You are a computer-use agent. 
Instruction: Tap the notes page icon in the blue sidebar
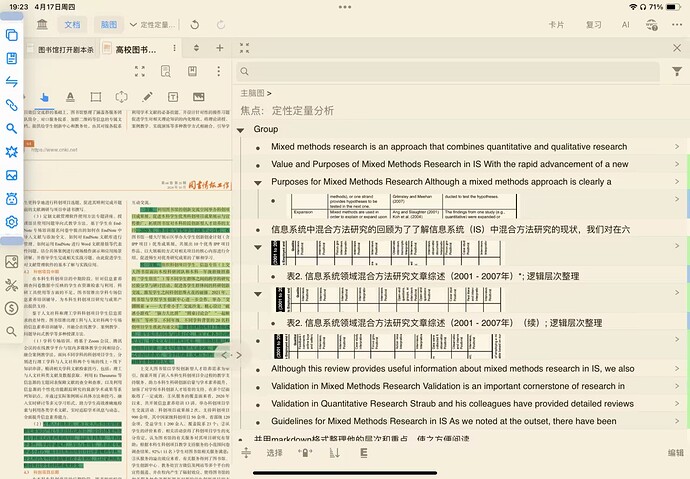tap(11, 58)
